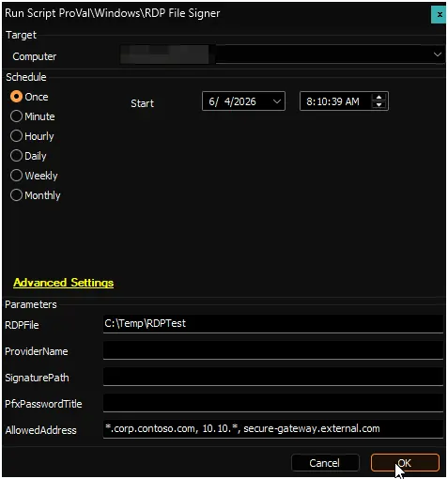Focus the ProviderName input field

coord(273,350)
